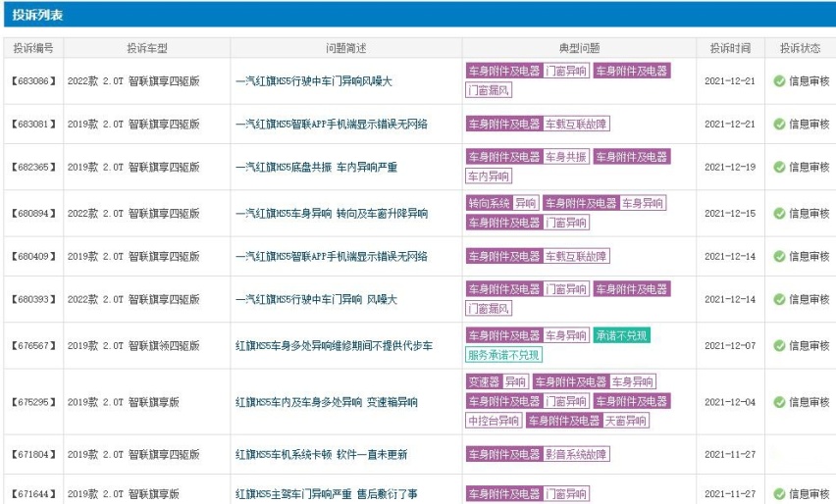836x504 pixels.
Task: Select the 车载互联故障 tag in row 680409
Action: point(576,256)
